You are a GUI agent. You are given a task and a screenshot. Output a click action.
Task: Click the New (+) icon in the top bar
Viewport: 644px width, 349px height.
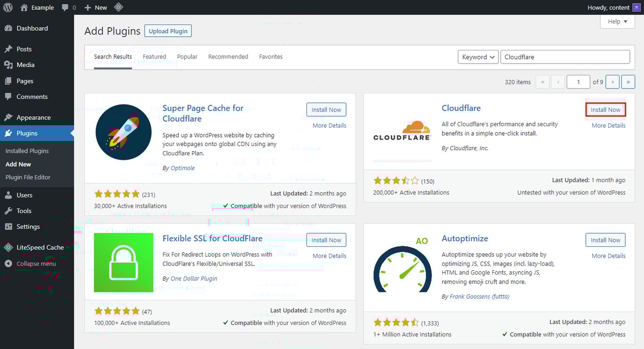tap(88, 7)
